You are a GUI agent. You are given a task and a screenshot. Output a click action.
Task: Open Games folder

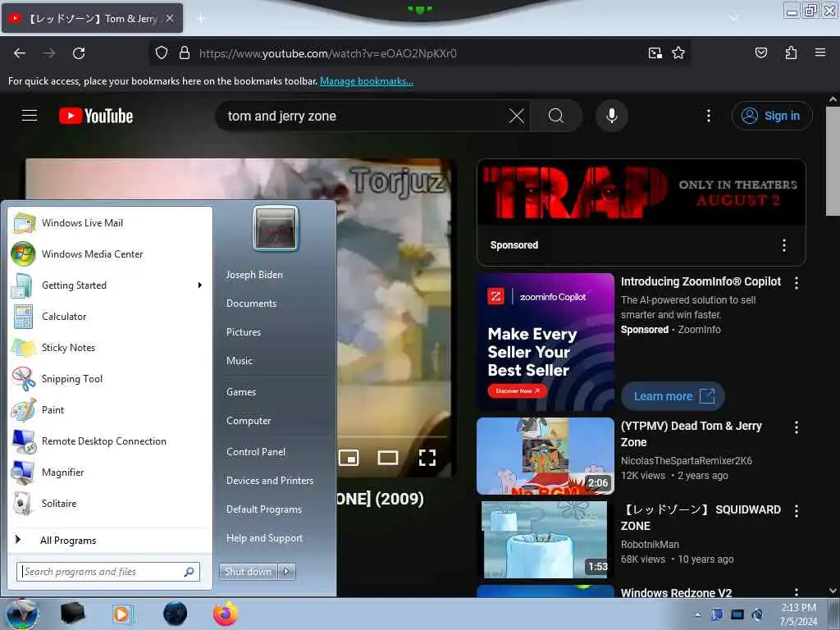point(241,391)
